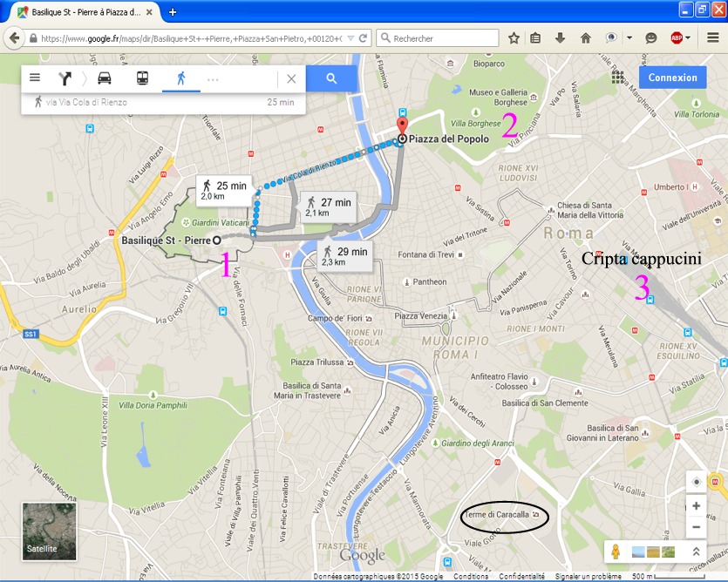
Task: Open the Confidentialité link
Action: 522,577
